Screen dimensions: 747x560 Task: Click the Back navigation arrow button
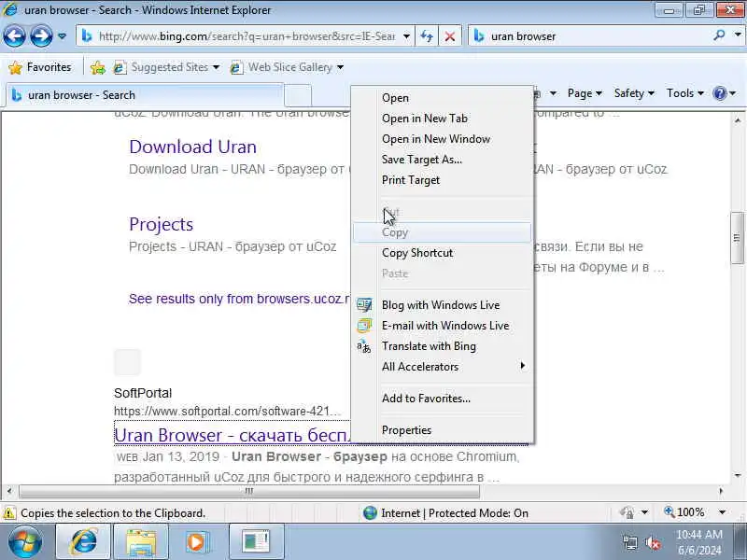click(14, 36)
